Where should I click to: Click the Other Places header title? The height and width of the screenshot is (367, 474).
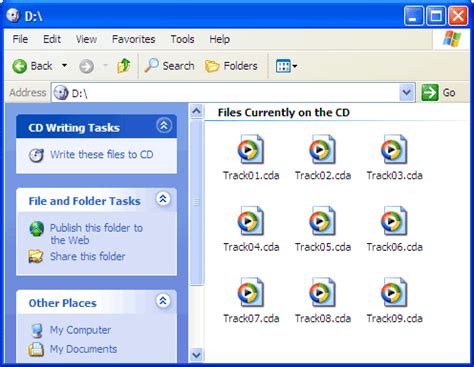pos(63,303)
